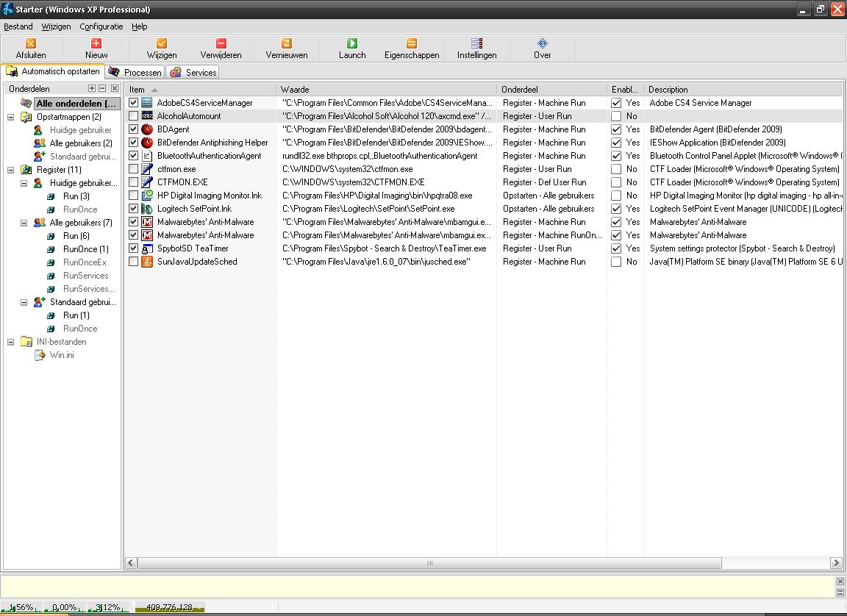Click the BluetoothAuthenticationAgent row icon

pyautogui.click(x=147, y=156)
